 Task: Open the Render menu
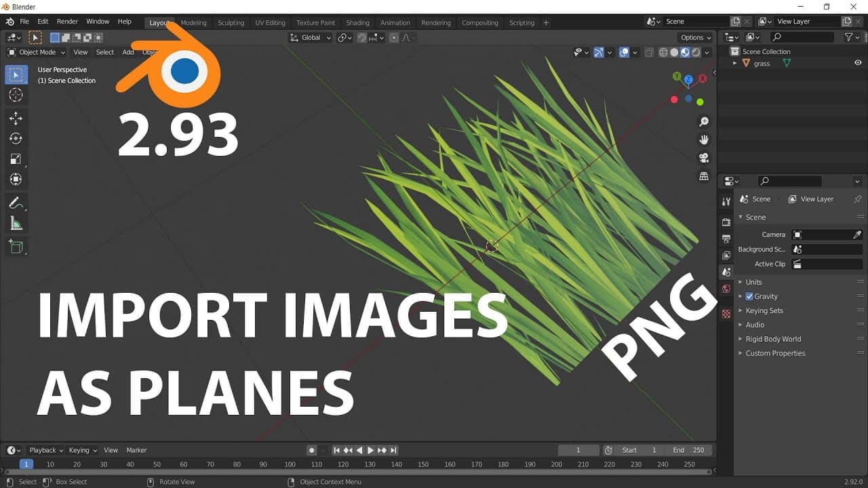pos(67,22)
